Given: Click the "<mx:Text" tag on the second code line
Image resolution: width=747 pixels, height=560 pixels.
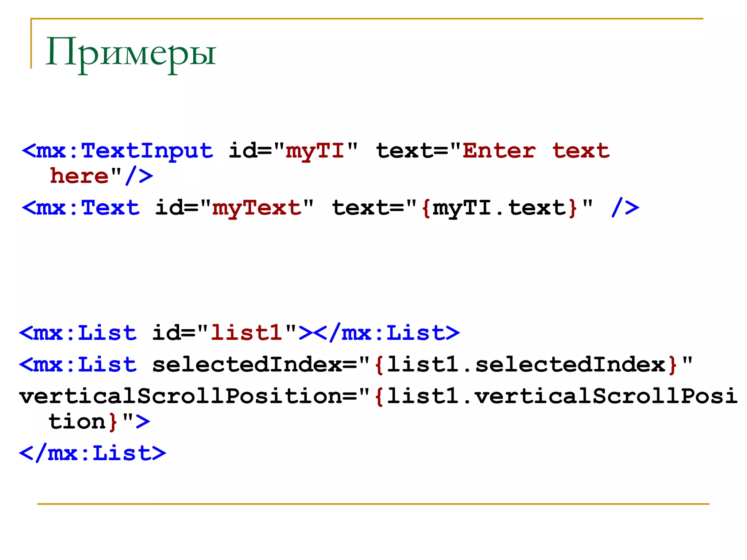Looking at the screenshot, I should pyautogui.click(x=81, y=208).
